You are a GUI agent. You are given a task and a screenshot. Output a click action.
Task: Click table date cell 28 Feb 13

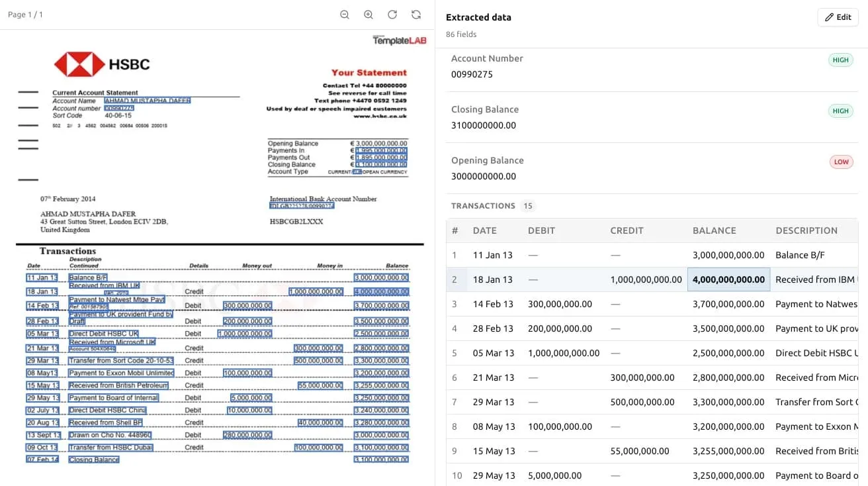(x=494, y=328)
